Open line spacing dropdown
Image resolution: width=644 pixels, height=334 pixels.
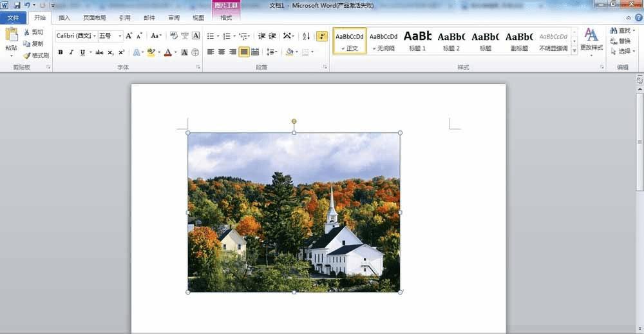click(x=272, y=52)
